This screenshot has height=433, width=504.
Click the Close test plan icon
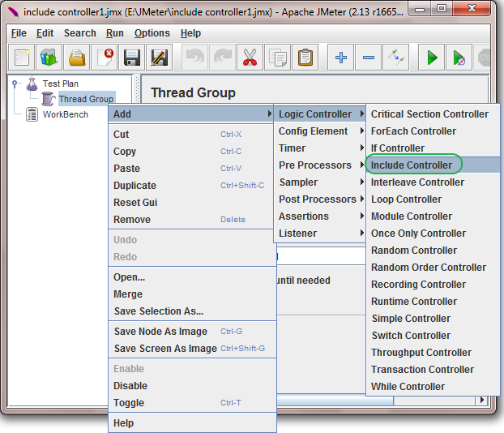(x=105, y=58)
